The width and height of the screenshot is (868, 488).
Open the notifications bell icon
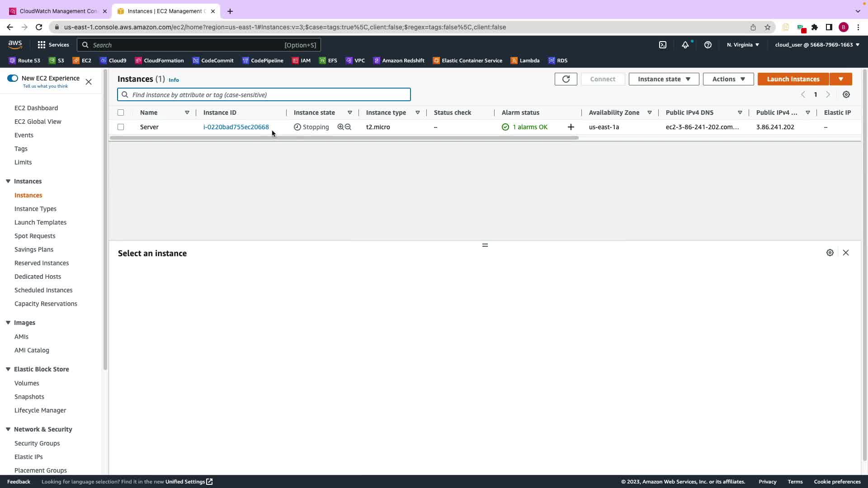click(685, 45)
